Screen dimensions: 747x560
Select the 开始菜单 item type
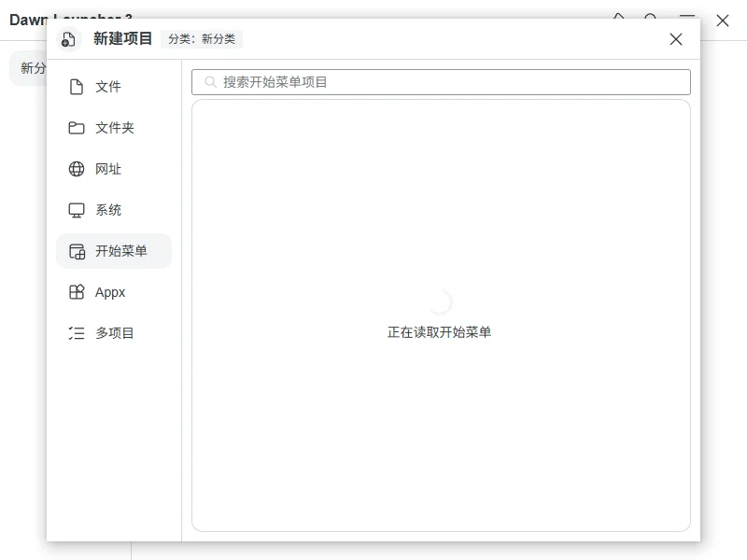114,251
